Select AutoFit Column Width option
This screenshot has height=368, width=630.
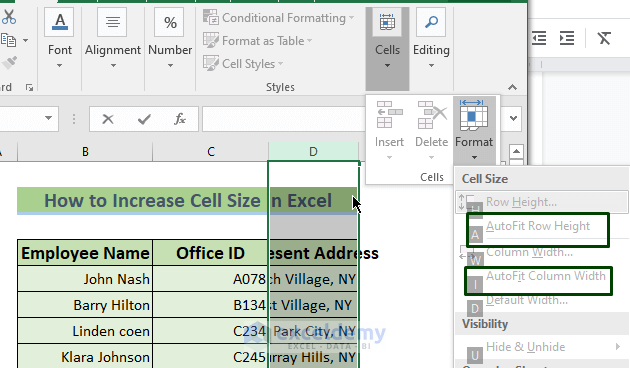pos(546,276)
